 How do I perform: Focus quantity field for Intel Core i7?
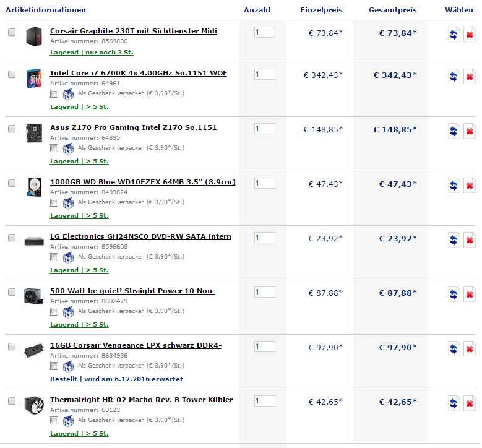265,74
